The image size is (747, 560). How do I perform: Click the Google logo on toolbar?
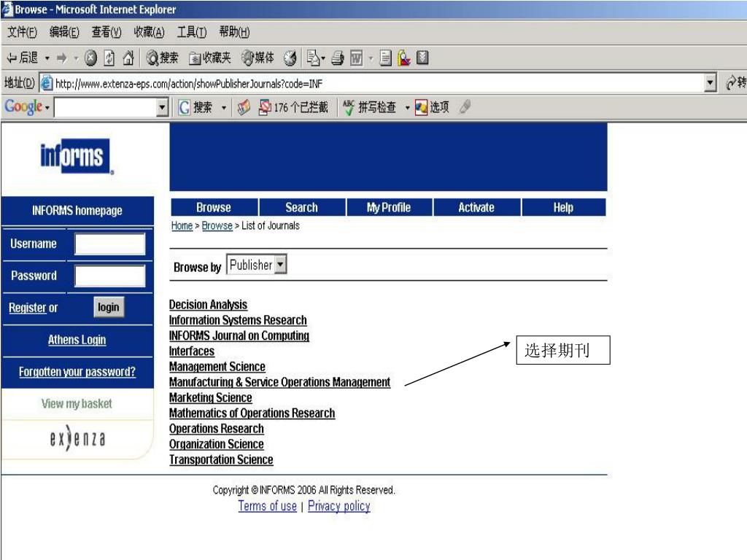pyautogui.click(x=24, y=106)
